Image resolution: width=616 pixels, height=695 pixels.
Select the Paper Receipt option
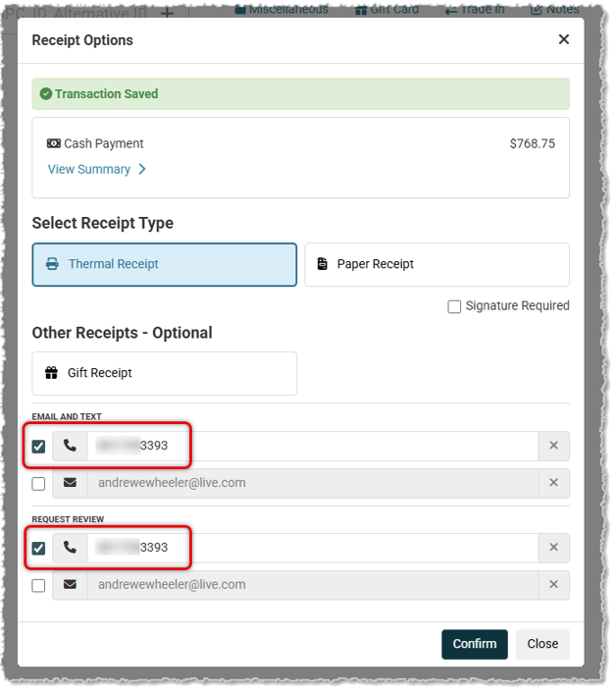tap(436, 265)
